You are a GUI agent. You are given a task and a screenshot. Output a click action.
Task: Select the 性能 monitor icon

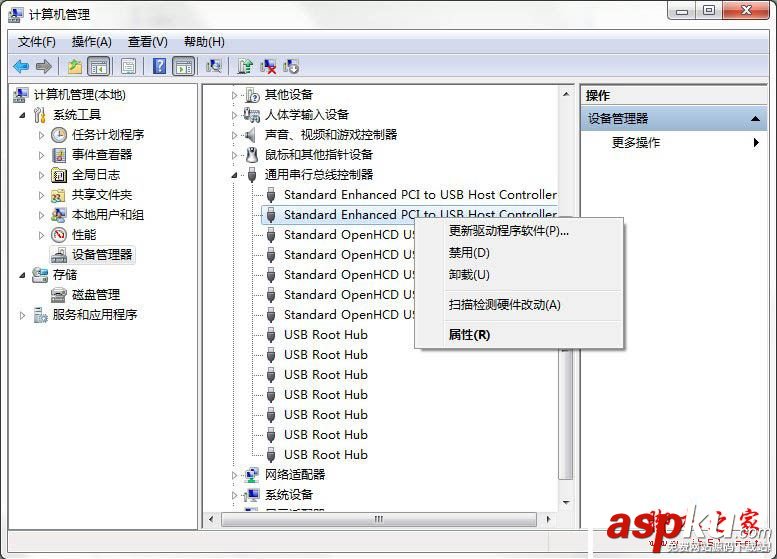coord(59,234)
